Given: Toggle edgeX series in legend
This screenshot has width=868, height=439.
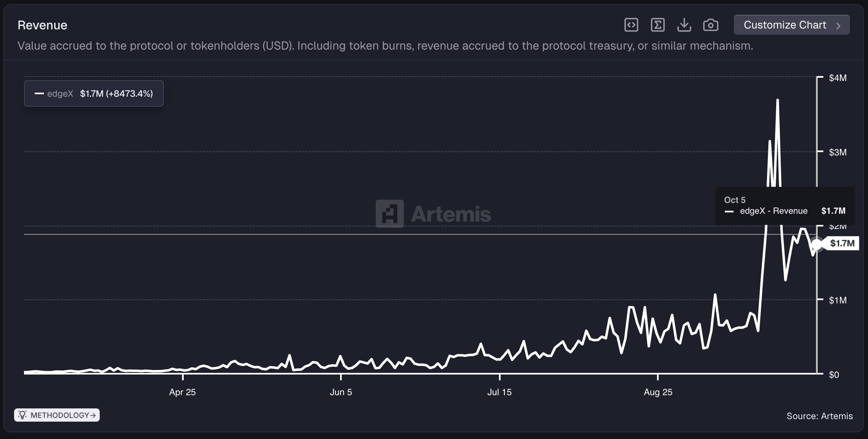Looking at the screenshot, I should tap(94, 93).
